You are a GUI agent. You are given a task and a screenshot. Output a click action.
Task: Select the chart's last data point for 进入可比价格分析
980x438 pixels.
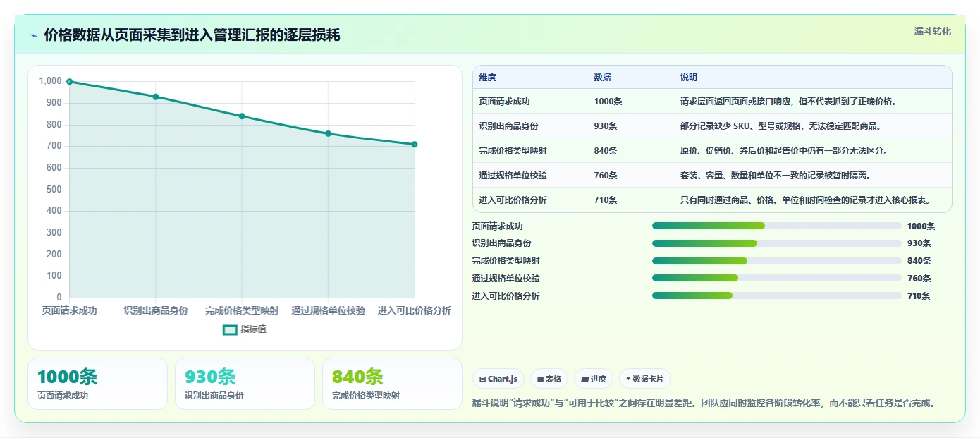pos(415,145)
